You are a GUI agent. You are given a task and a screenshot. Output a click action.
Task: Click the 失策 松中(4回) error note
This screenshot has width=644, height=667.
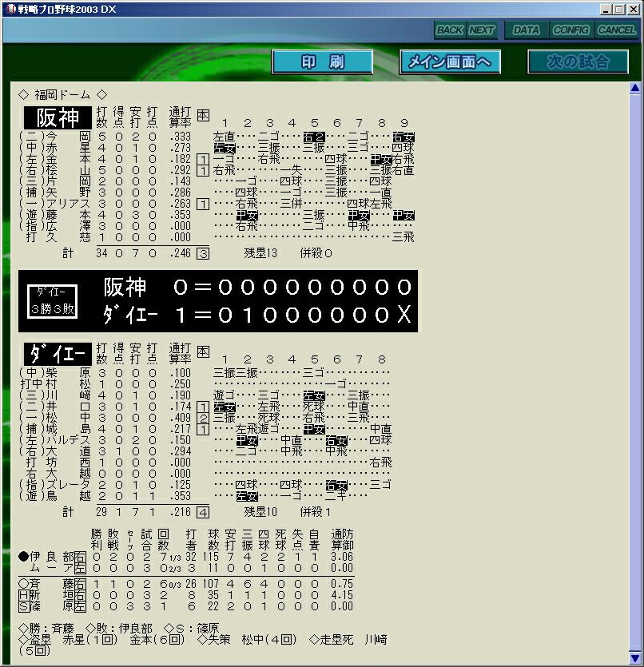click(x=248, y=639)
